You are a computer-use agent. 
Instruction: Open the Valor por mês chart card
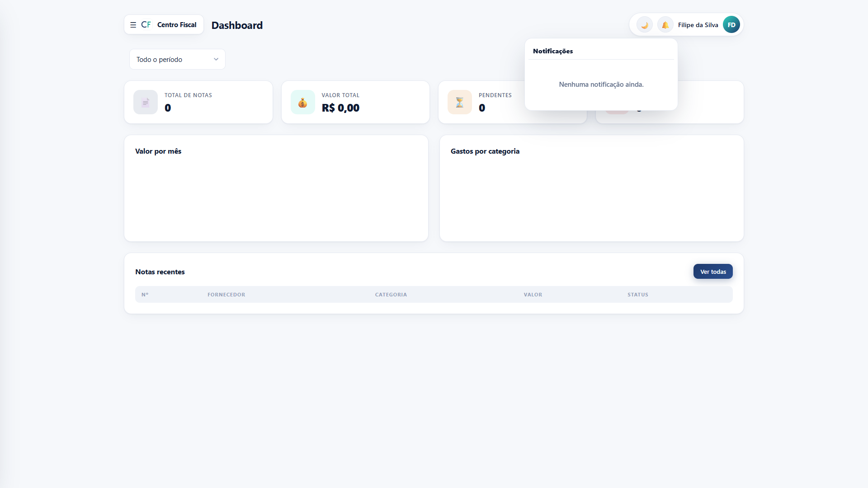[276, 188]
